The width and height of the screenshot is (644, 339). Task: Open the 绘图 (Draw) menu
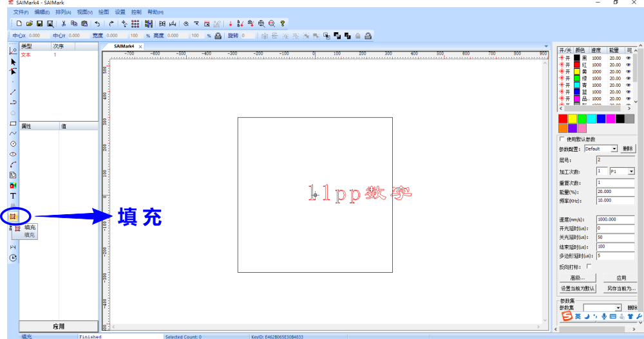104,12
